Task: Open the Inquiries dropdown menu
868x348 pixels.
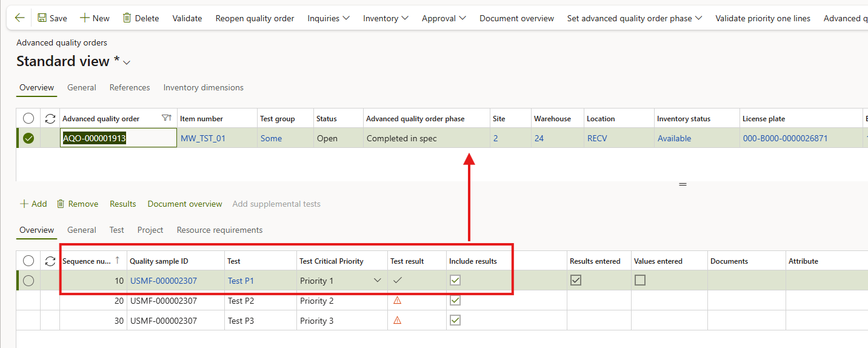Action: pyautogui.click(x=328, y=18)
